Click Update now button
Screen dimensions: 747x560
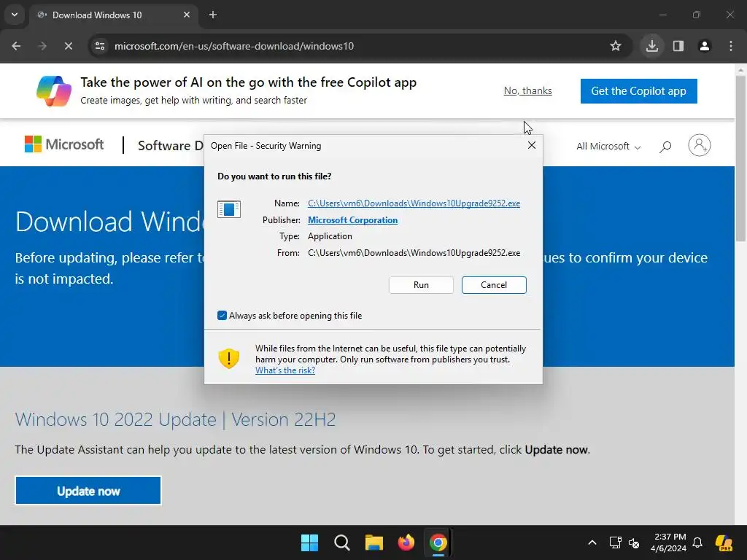88,491
